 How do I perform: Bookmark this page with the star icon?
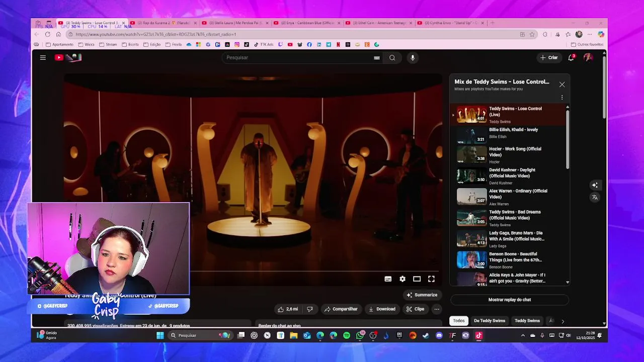pyautogui.click(x=532, y=34)
